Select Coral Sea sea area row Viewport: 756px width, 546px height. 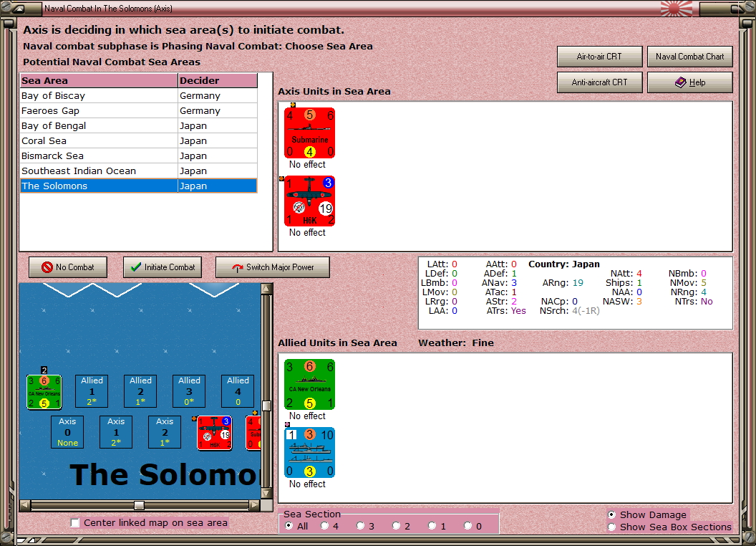[x=138, y=140]
